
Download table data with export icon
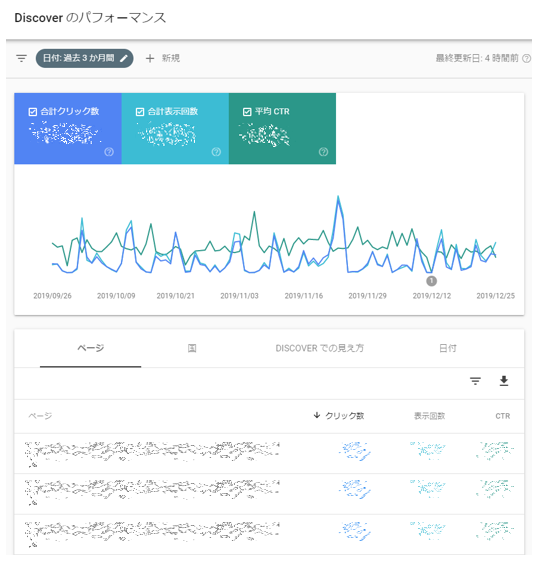click(x=504, y=381)
